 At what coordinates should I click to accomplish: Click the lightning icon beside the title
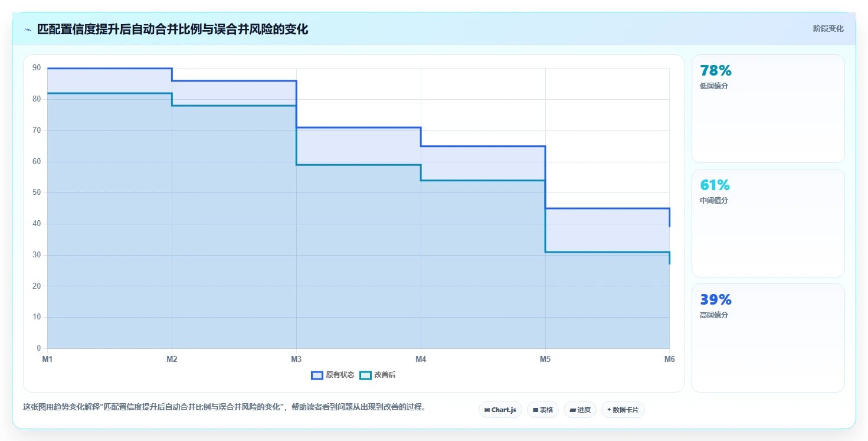[28, 30]
